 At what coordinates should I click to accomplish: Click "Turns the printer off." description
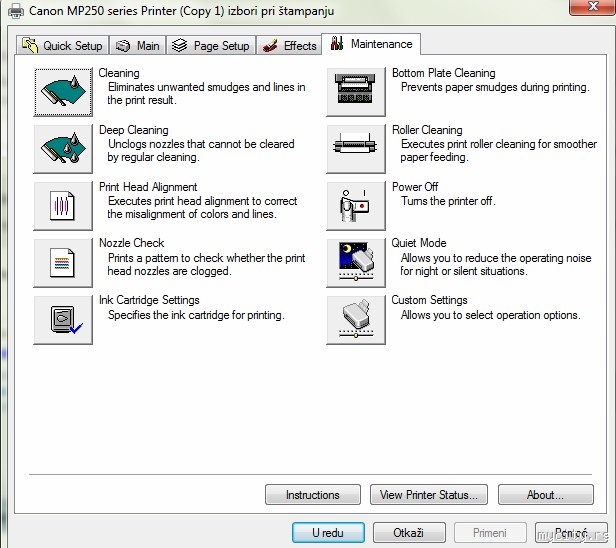(448, 201)
